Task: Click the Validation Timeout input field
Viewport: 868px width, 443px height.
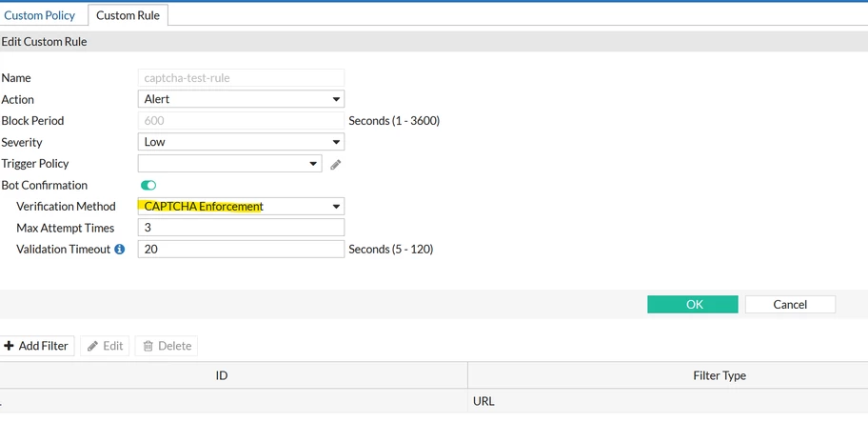Action: point(241,249)
